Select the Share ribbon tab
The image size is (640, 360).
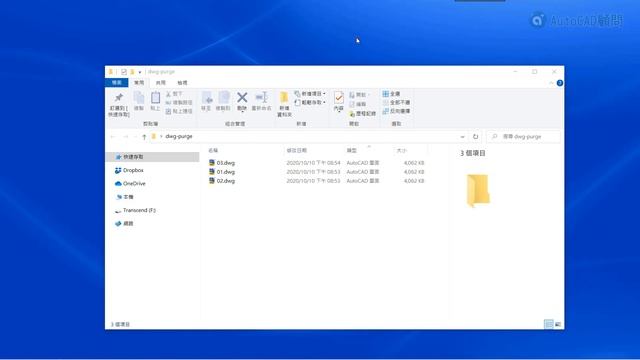161,83
